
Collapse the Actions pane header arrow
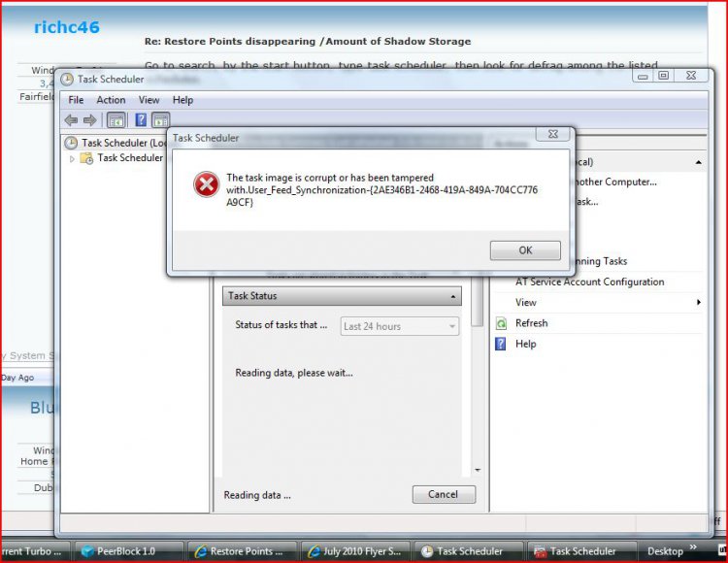click(698, 162)
